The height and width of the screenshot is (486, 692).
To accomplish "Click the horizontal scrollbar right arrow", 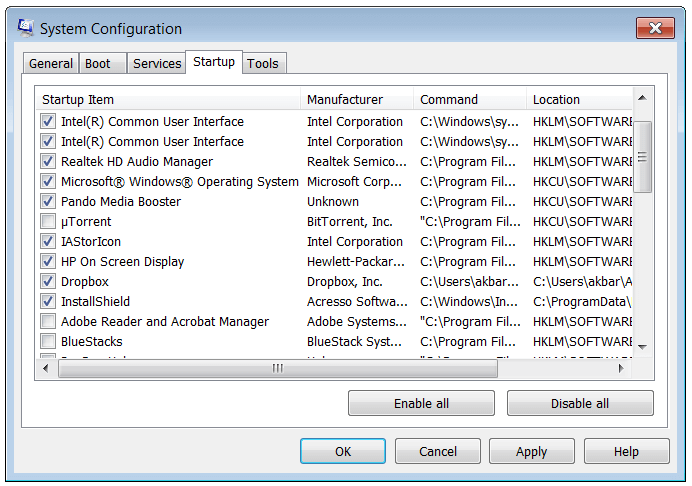I will click(x=621, y=368).
